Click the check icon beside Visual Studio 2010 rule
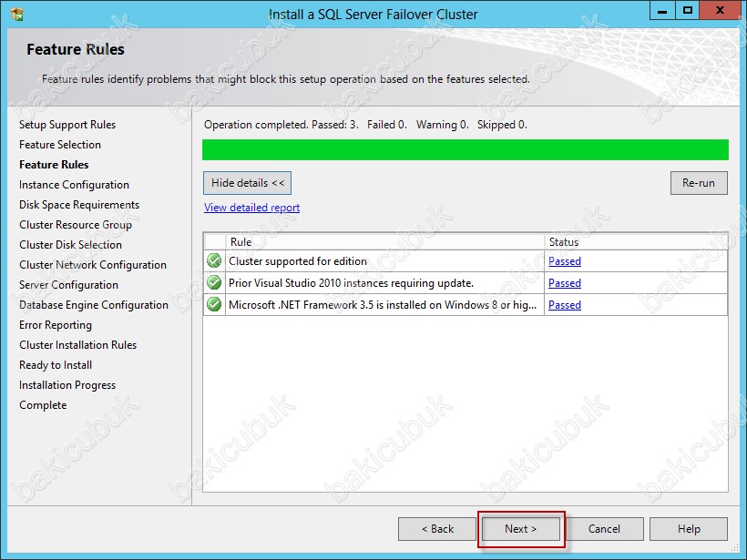The image size is (747, 560). tap(214, 282)
